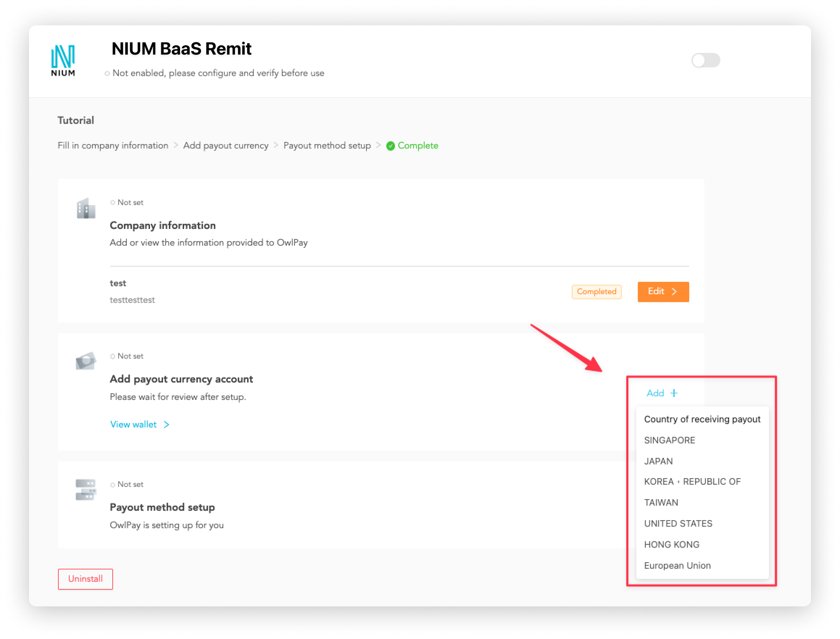The height and width of the screenshot is (639, 840).
Task: Click the Country of receiving payout header
Action: coord(702,419)
